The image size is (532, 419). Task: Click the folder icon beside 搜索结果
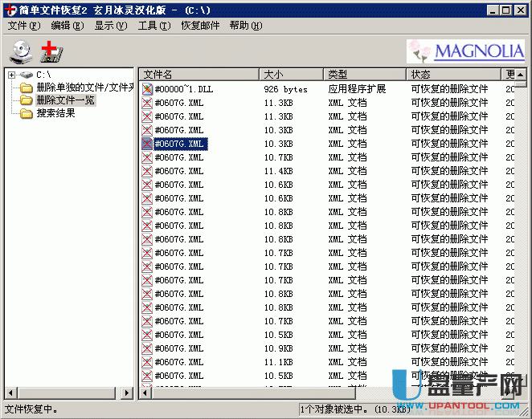pyautogui.click(x=27, y=113)
